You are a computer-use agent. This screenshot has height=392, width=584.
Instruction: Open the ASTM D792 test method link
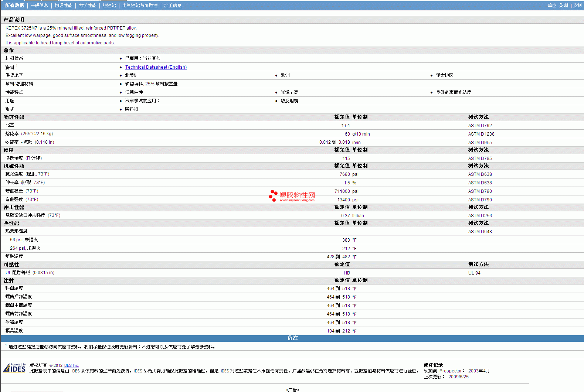480,126
